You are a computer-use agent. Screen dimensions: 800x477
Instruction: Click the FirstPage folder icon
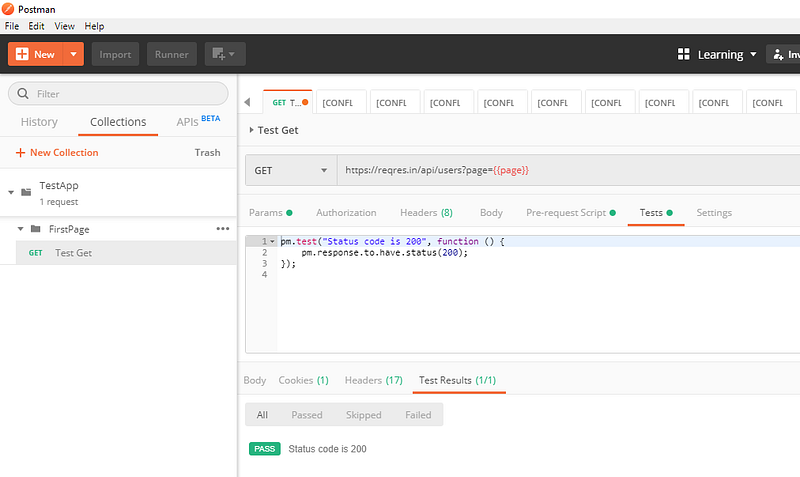pos(36,229)
